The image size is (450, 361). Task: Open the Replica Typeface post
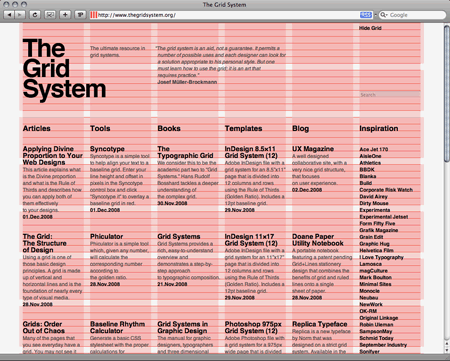point(320,324)
